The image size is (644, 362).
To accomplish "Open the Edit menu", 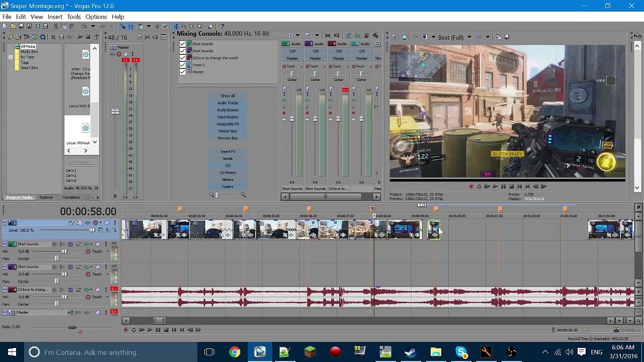I will point(21,17).
